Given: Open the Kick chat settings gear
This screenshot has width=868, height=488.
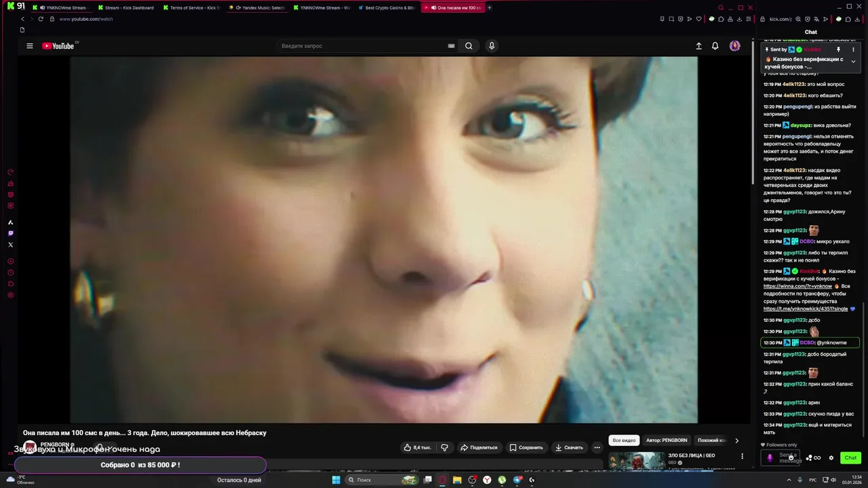Looking at the screenshot, I should (831, 457).
